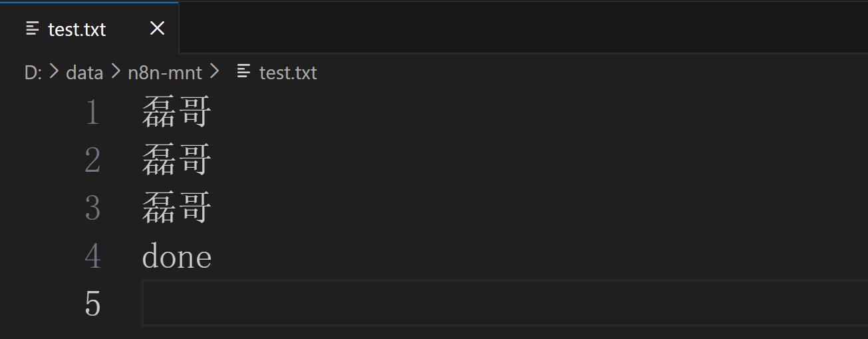Viewport: 868px width, 339px height.
Task: Click the chevron after n8n-mnt breadcrumb
Action: 214,72
